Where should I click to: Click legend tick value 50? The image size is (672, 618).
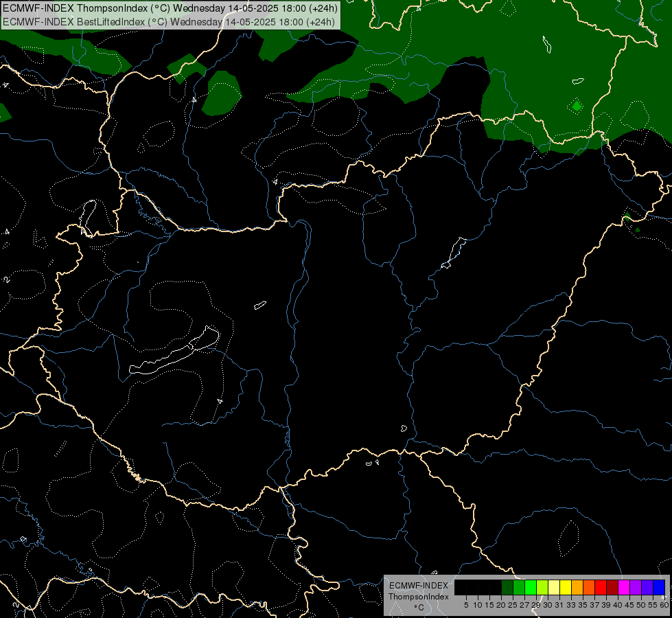tap(640, 605)
